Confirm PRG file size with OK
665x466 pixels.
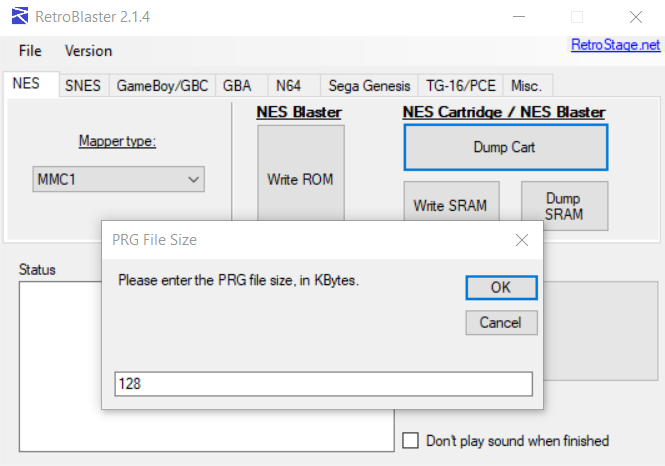pyautogui.click(x=501, y=287)
